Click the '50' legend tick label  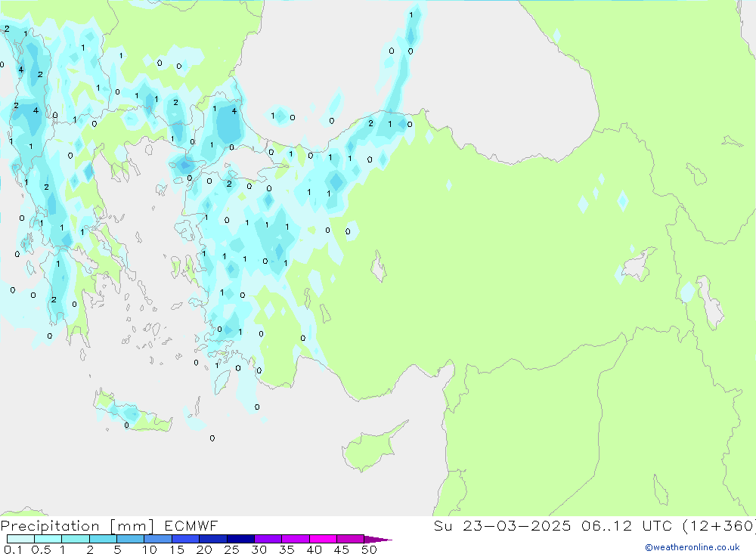pyautogui.click(x=369, y=549)
